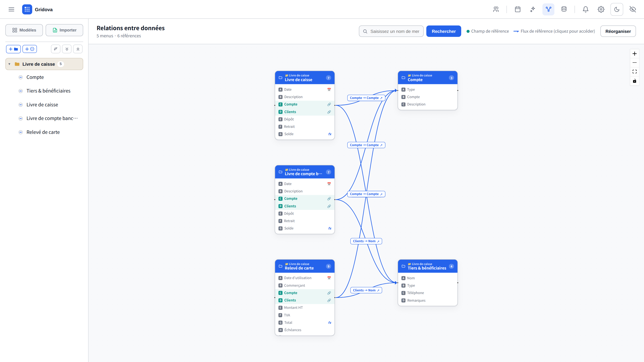The image size is (644, 362).
Task: Collapse all items with double chevron up
Action: (x=78, y=49)
